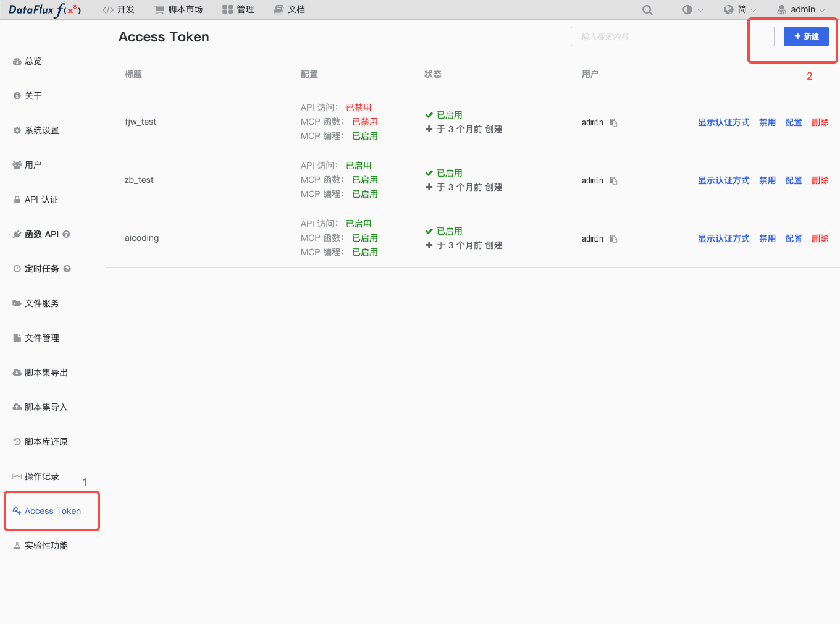Click help icon next to 函数 API

[66, 234]
